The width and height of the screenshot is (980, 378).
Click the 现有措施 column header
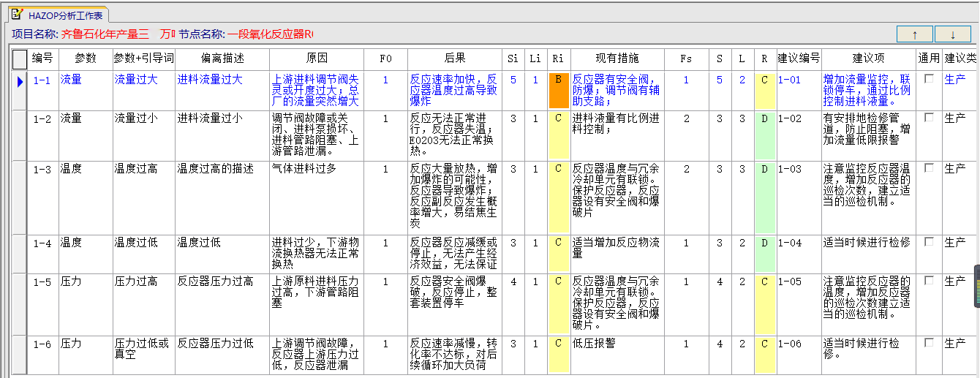[x=617, y=58]
